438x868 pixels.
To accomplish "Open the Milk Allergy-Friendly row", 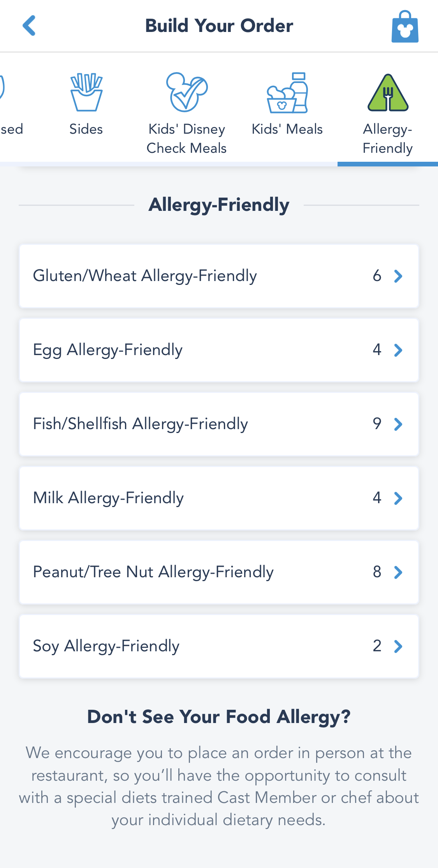I will (x=108, y=498).
